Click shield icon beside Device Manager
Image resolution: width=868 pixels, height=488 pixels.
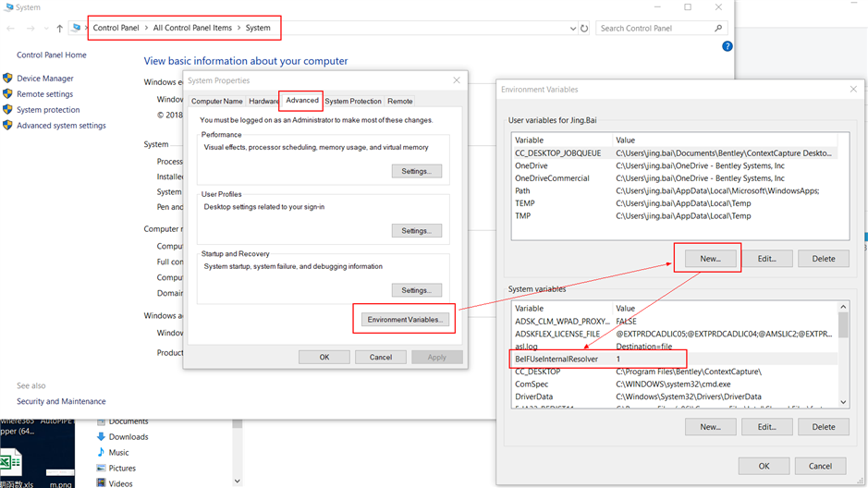click(x=7, y=78)
